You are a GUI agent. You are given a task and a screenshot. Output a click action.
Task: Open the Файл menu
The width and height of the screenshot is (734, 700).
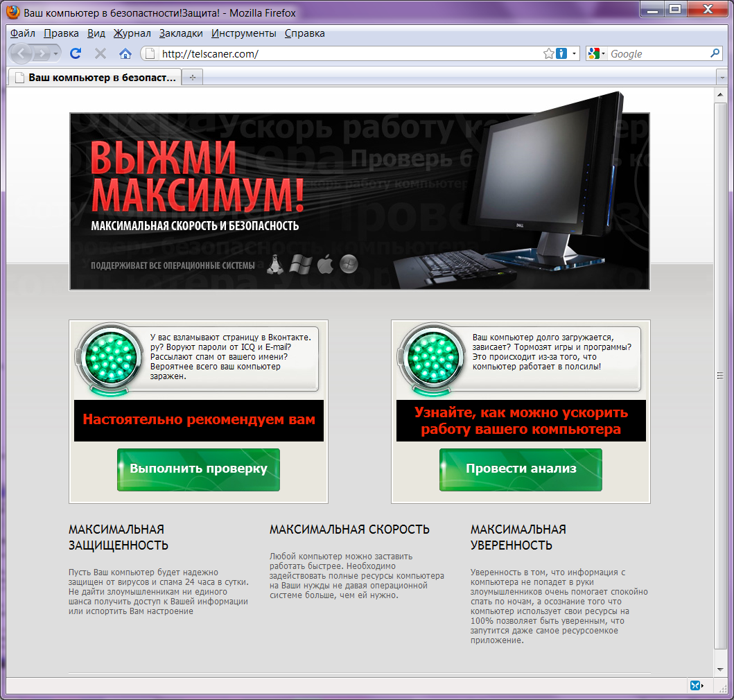23,33
